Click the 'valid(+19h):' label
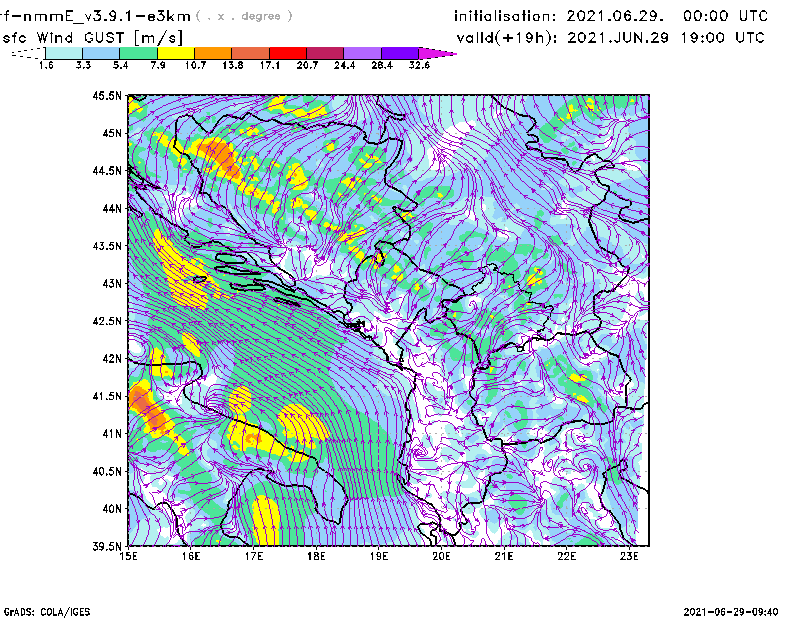This screenshot has height=618, width=800. point(507,38)
